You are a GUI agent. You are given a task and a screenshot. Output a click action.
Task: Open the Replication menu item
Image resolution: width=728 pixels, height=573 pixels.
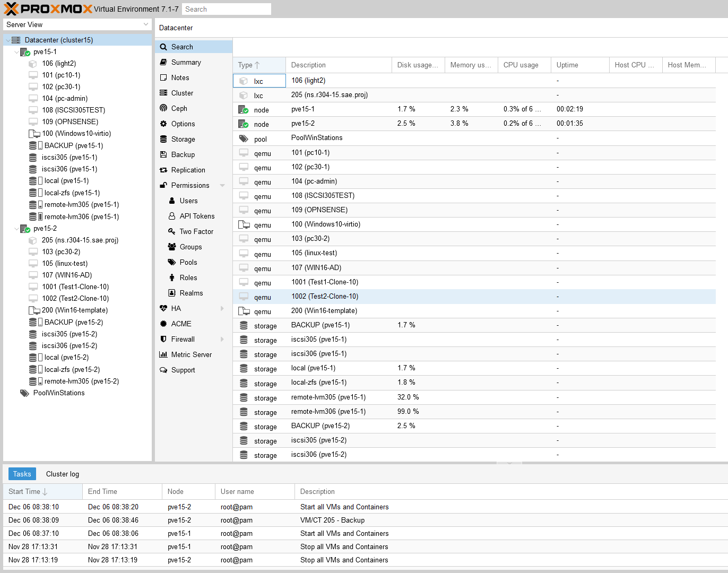click(194, 170)
